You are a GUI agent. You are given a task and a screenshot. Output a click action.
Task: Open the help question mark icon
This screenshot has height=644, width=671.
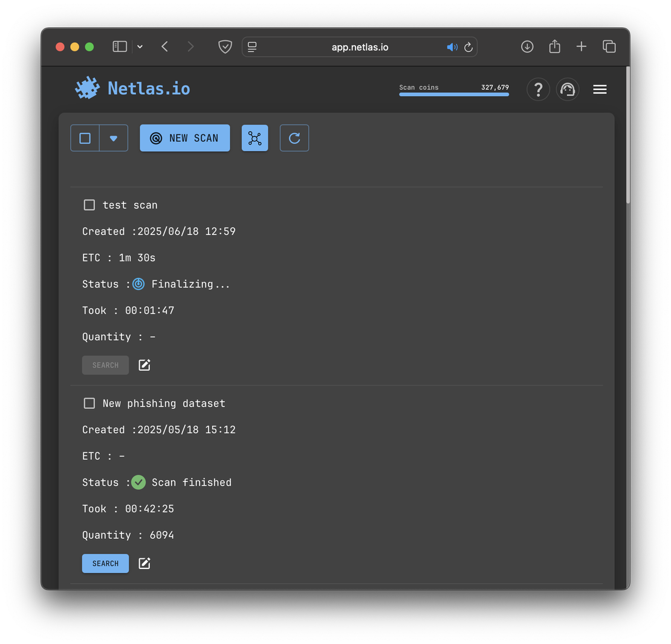point(538,89)
